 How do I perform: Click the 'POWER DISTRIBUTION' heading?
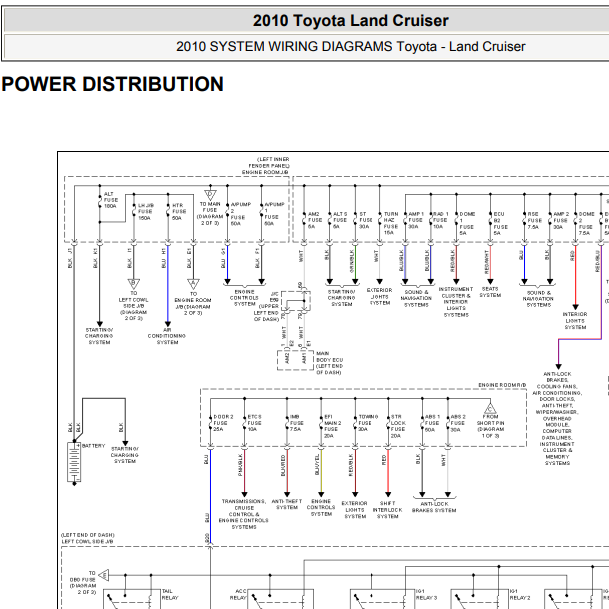[x=113, y=84]
